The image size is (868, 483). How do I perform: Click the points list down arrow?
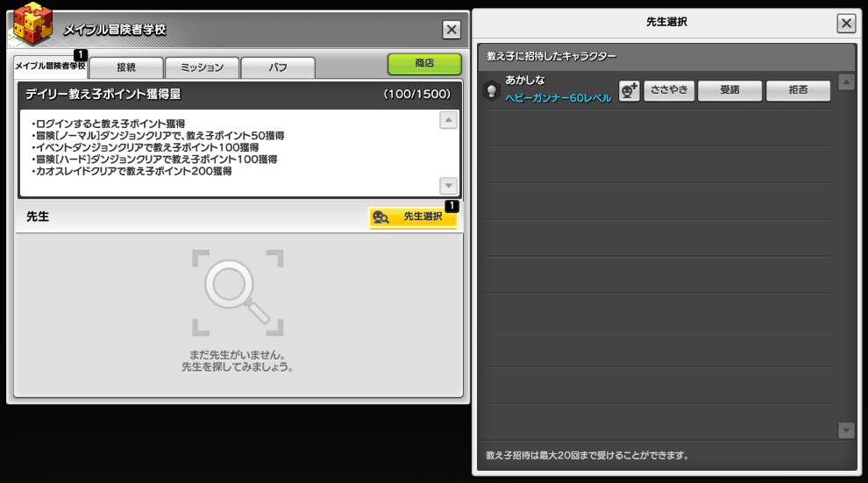(448, 186)
